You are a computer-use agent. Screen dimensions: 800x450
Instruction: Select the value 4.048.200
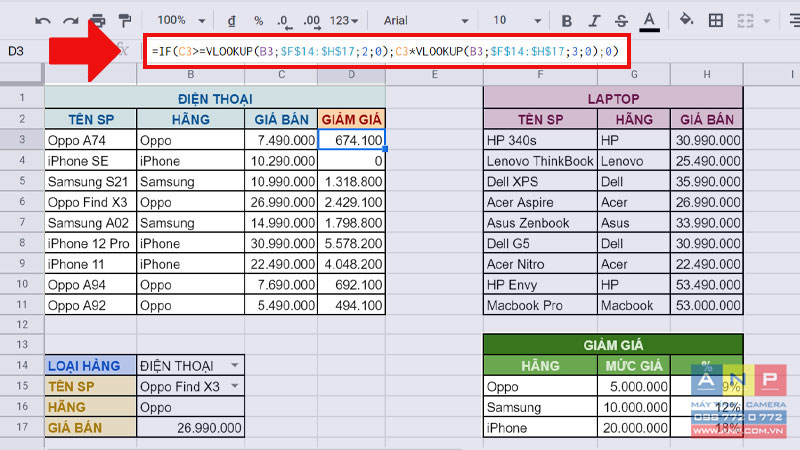coord(352,264)
